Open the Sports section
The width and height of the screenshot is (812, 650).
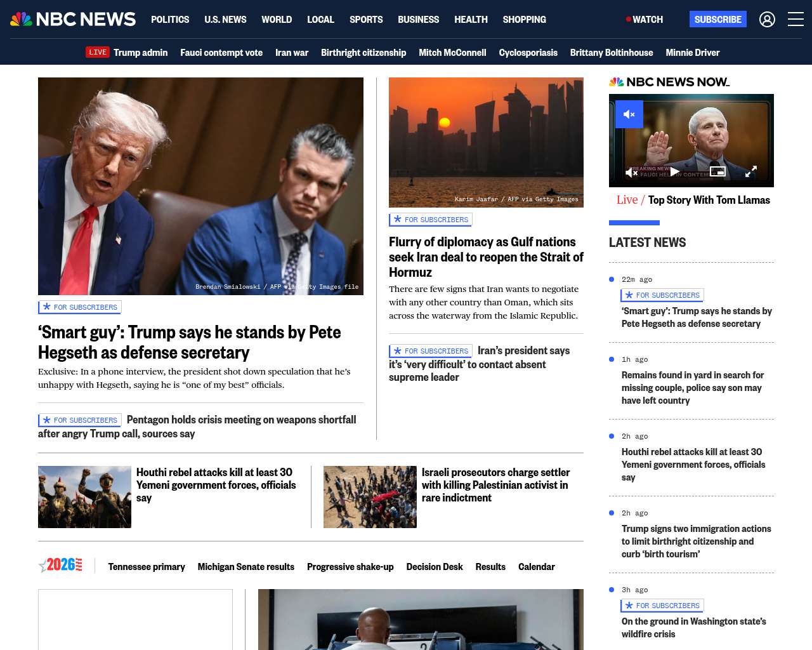point(366,20)
